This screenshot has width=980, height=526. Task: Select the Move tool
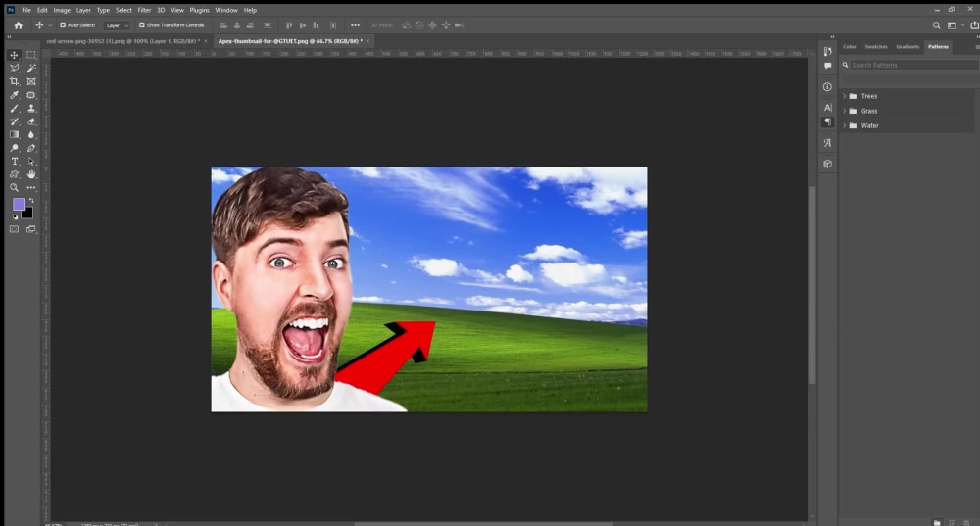pos(15,55)
